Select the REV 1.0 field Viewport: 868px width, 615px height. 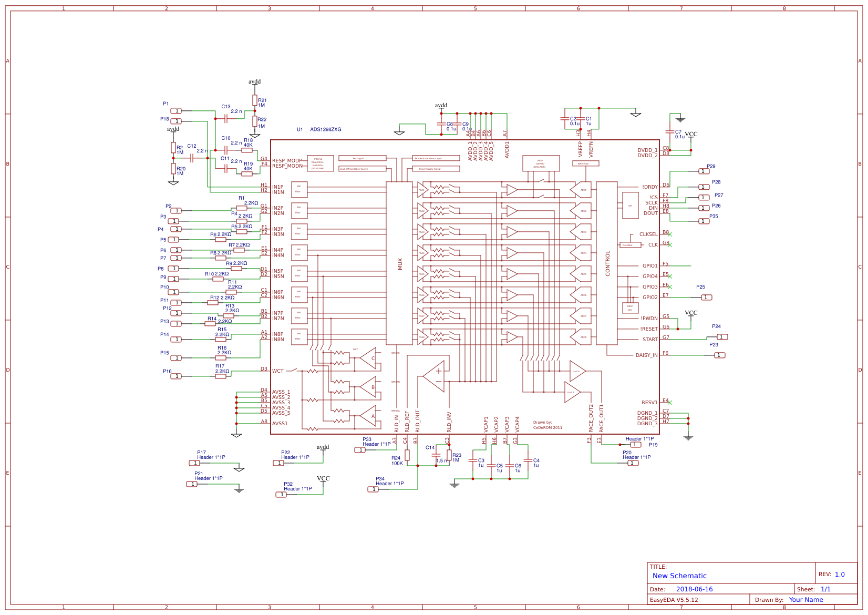pyautogui.click(x=840, y=575)
